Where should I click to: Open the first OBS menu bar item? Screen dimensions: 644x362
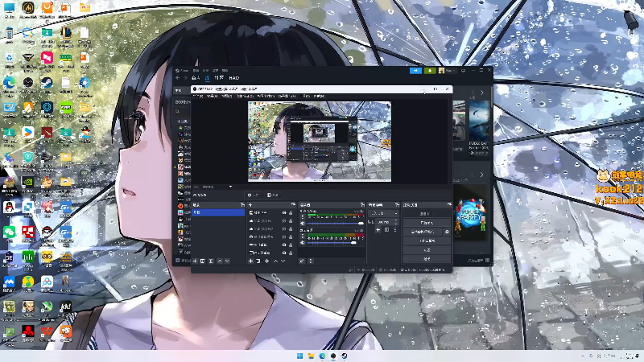(x=198, y=96)
